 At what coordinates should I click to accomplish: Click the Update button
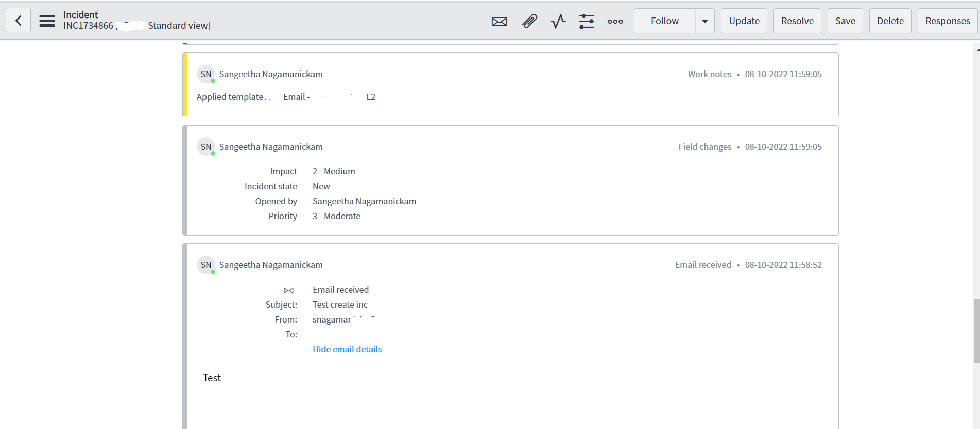[744, 21]
